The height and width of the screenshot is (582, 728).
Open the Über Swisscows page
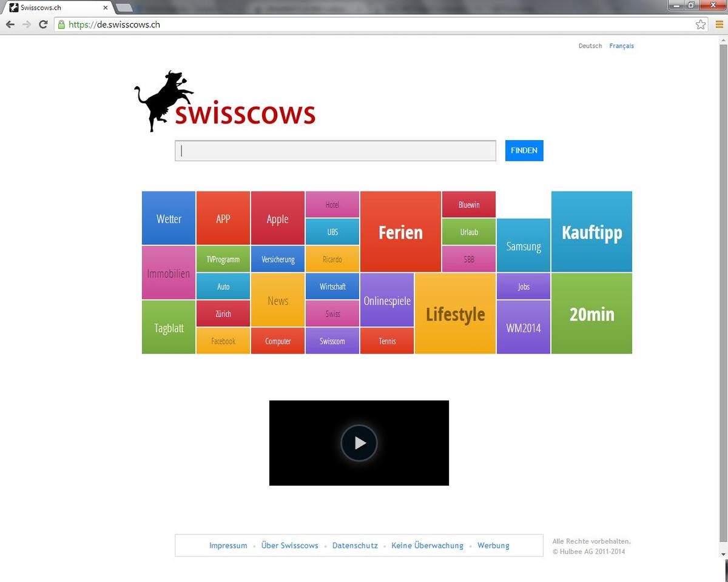click(289, 545)
